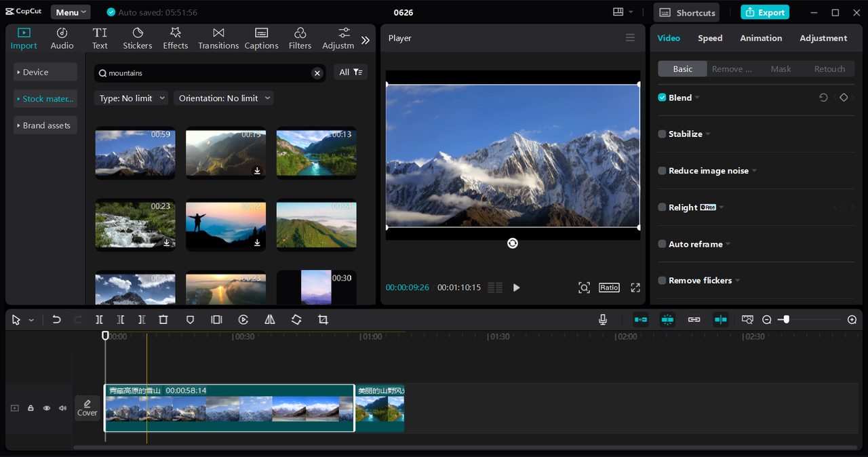The height and width of the screenshot is (457, 868).
Task: Open Type: No limit dropdown
Action: point(131,98)
